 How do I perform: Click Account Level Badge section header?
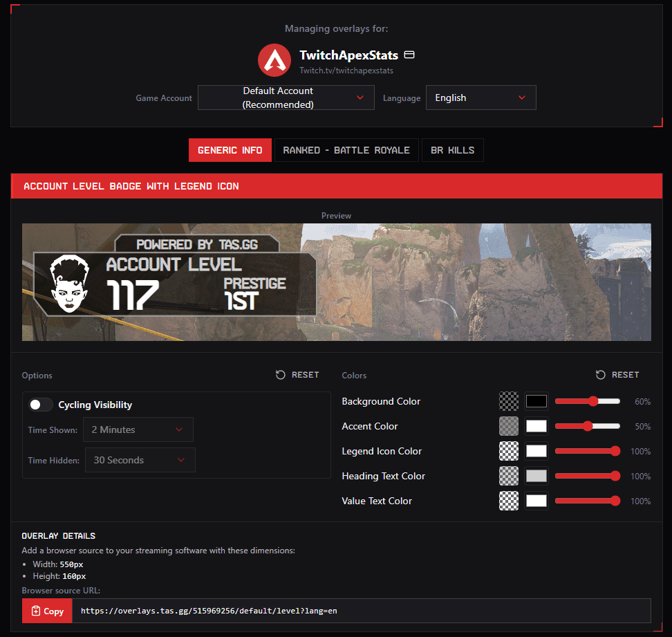[337, 186]
